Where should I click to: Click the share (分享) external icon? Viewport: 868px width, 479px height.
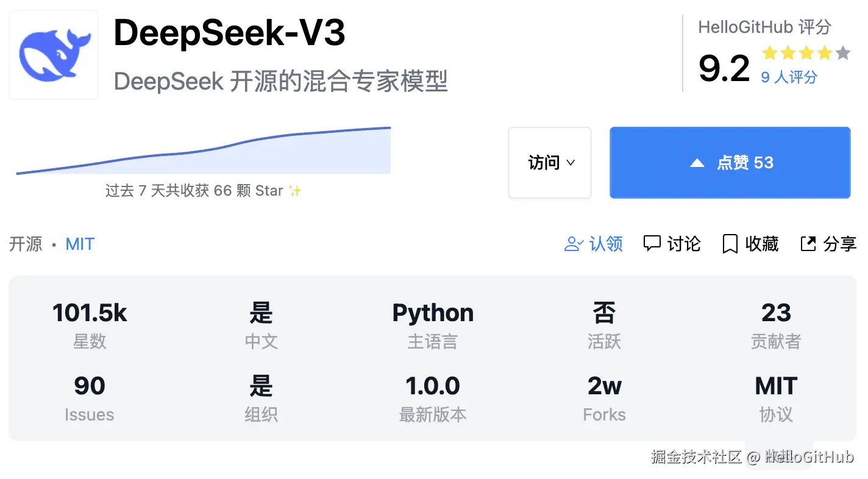[x=808, y=244]
